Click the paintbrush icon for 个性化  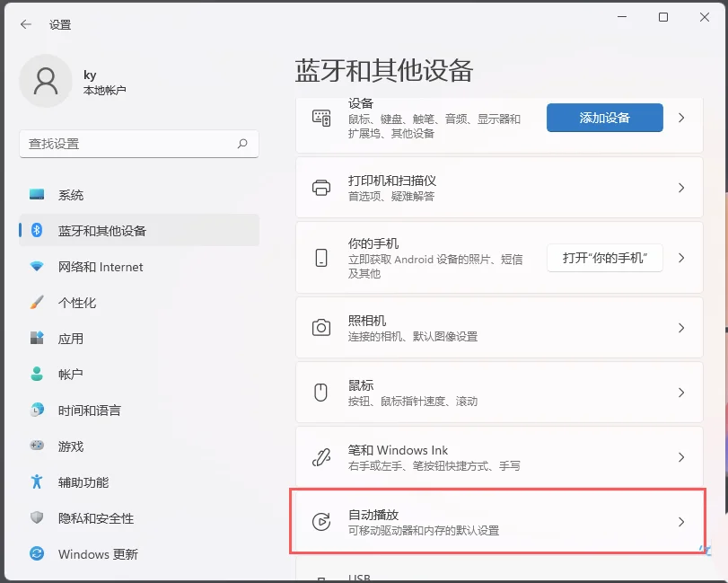pos(37,302)
